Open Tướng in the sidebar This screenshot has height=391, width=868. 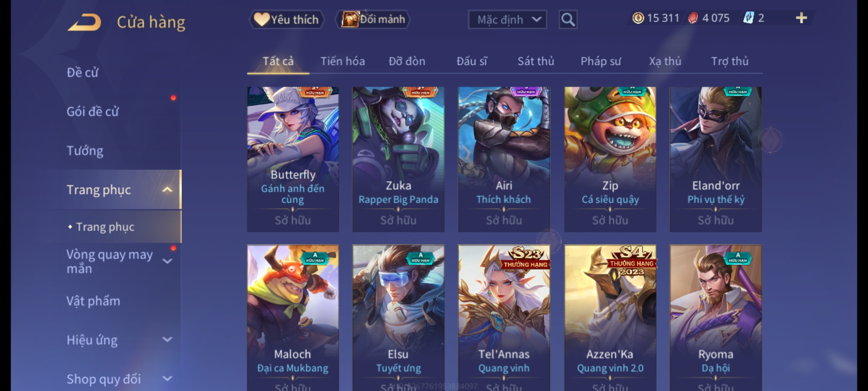coord(85,151)
